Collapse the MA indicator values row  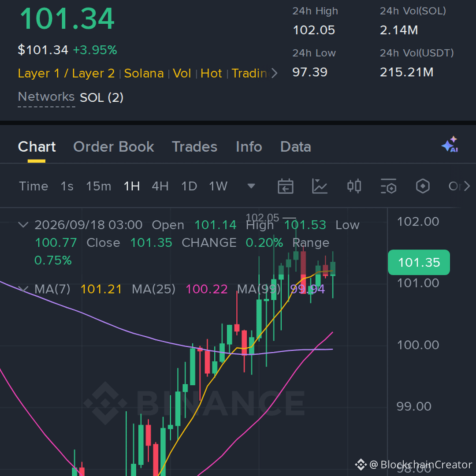pyautogui.click(x=23, y=289)
